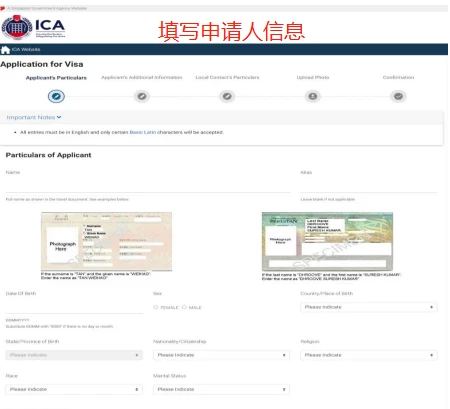Select the Upload Photo step circle icon
Screen dimensions: 450x409
point(313,96)
